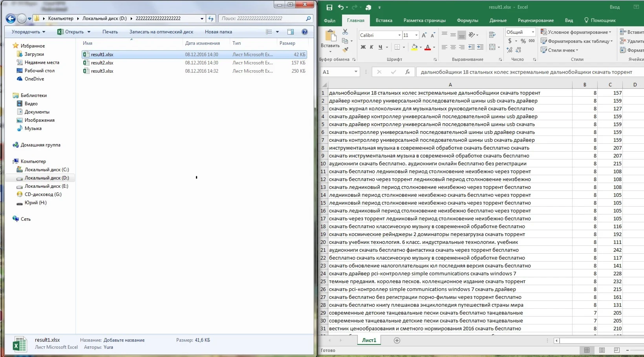Click Стили ячеек button in Excel

click(x=560, y=50)
